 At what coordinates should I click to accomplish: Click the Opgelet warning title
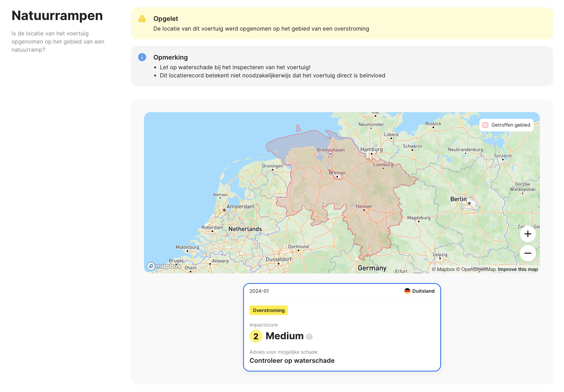pyautogui.click(x=166, y=19)
